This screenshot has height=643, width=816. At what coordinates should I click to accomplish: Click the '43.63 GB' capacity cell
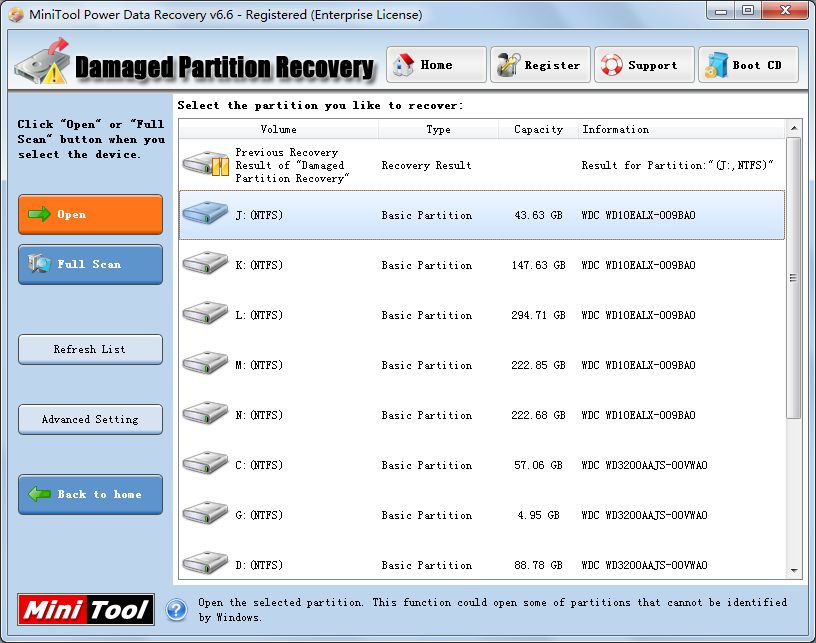click(x=538, y=215)
